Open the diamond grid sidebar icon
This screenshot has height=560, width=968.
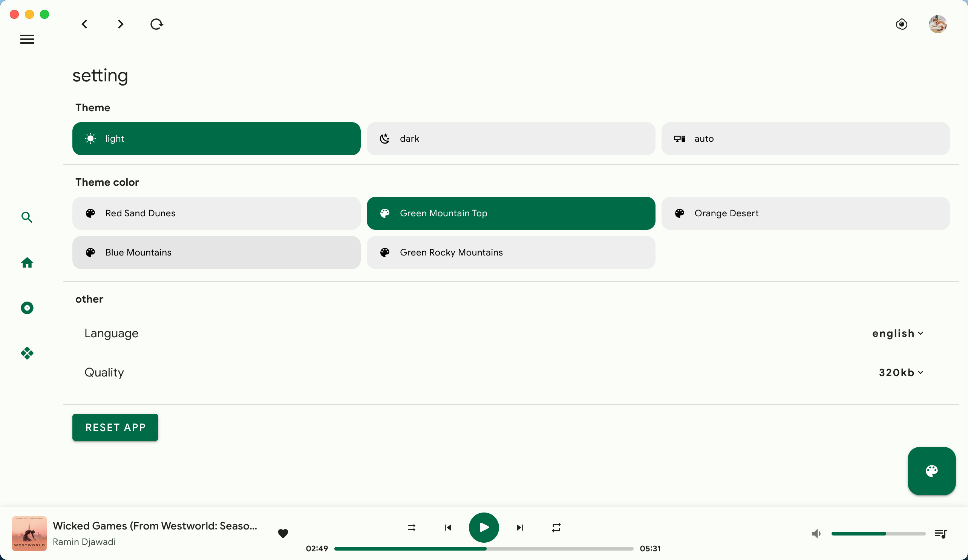[27, 353]
